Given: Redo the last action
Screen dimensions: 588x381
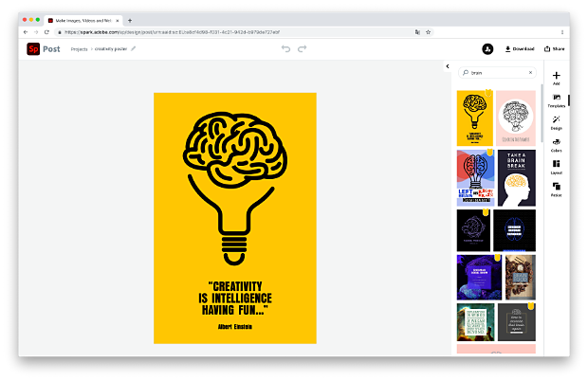Looking at the screenshot, I should pyautogui.click(x=303, y=48).
